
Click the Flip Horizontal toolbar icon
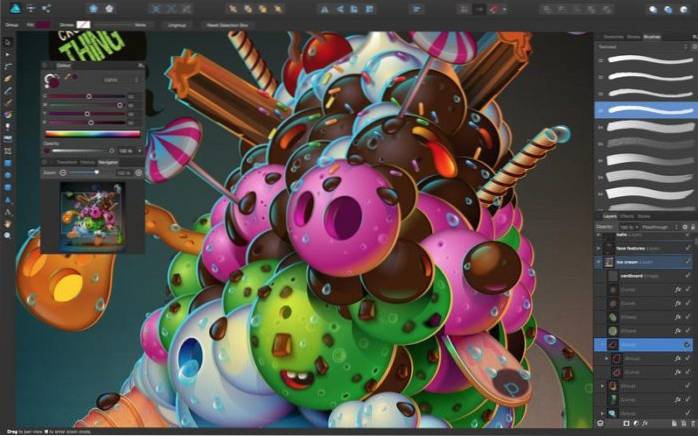click(x=325, y=9)
